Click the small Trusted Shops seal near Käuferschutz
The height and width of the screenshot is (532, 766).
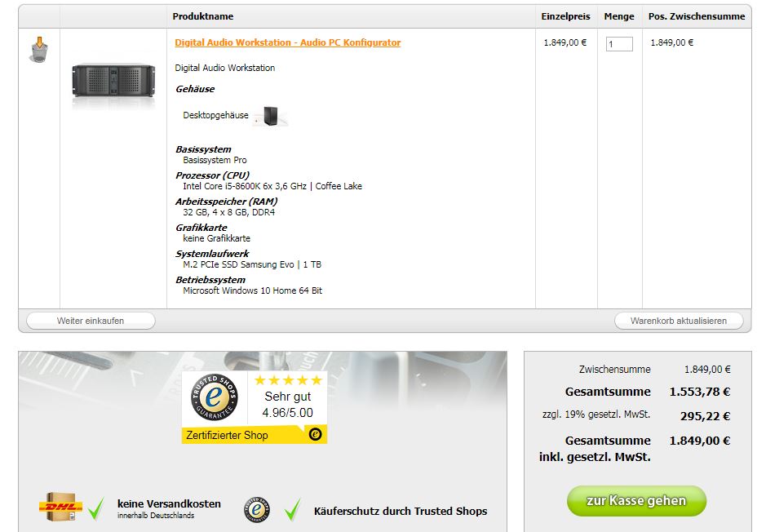tap(257, 510)
